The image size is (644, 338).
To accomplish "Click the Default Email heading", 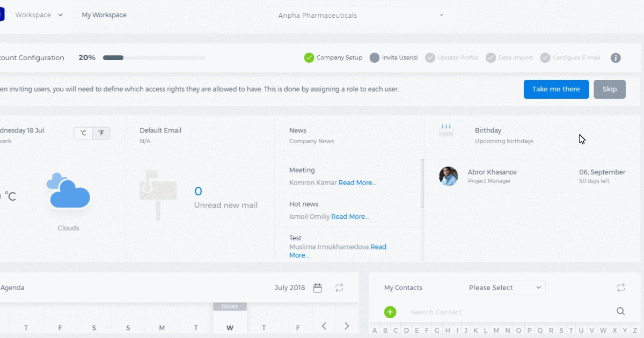I will pyautogui.click(x=160, y=130).
